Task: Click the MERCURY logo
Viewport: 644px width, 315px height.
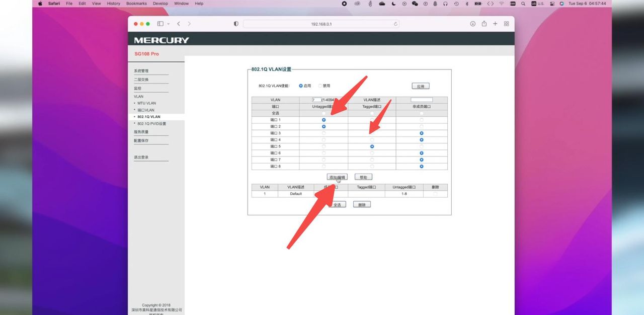Action: click(162, 40)
